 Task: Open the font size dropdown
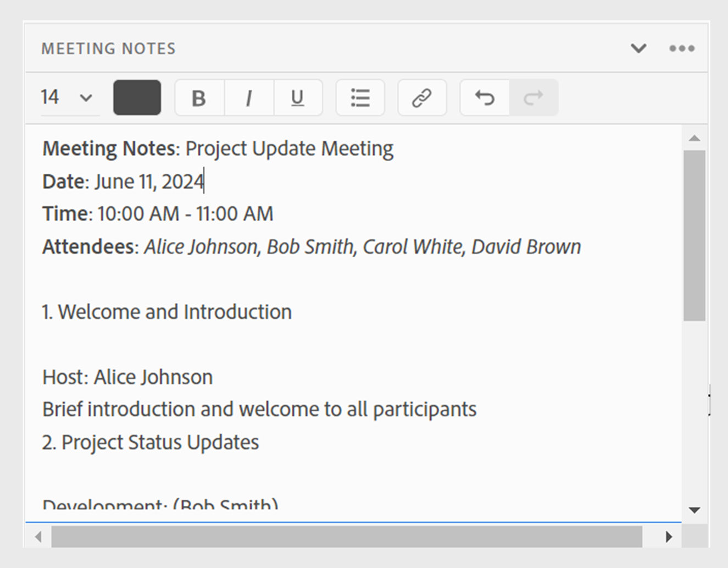[70, 98]
